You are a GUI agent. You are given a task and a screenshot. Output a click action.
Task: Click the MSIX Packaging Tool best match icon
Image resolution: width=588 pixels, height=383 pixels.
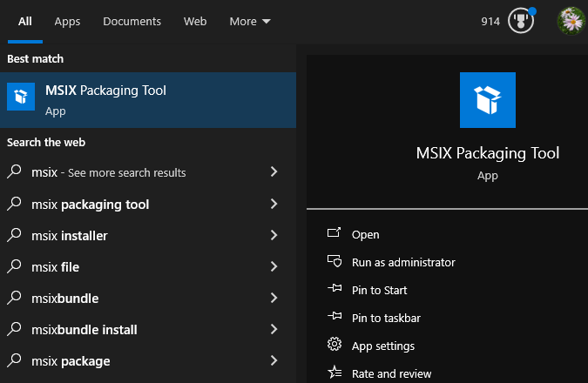(21, 97)
